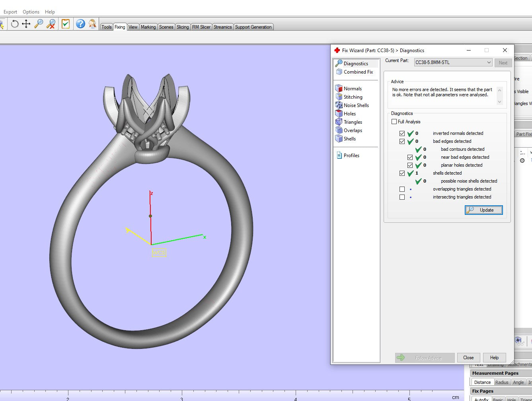Click the blue question mark help icon
The width and height of the screenshot is (532, 401).
[x=80, y=24]
